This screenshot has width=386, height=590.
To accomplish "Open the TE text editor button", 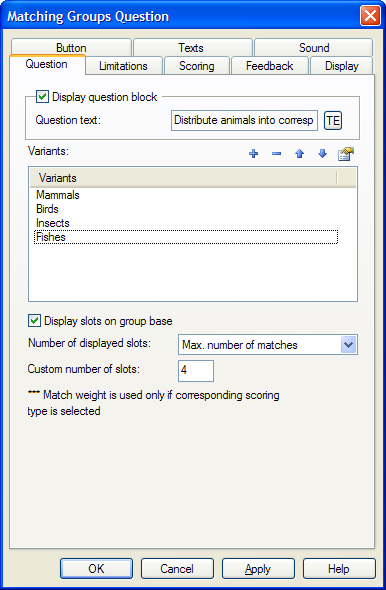I will [x=333, y=120].
